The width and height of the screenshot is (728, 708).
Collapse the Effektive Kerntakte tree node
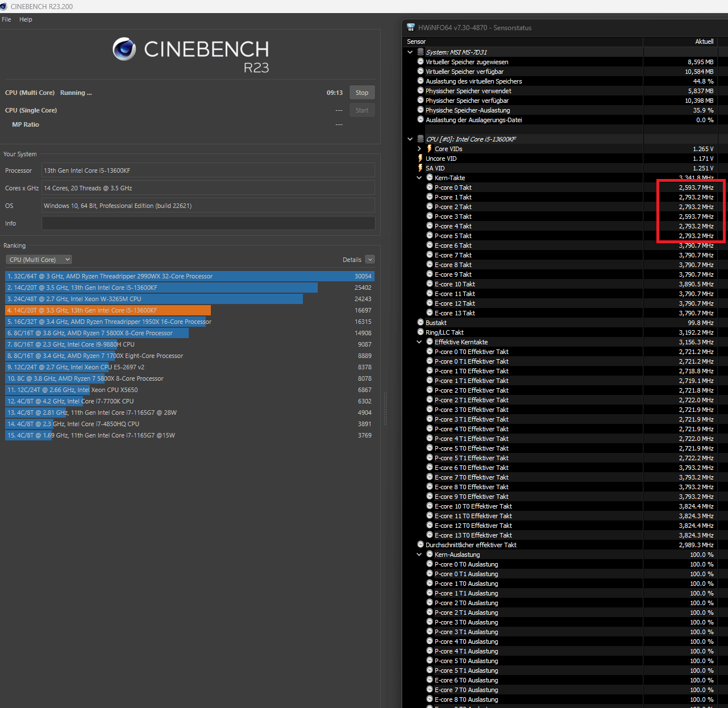click(419, 342)
